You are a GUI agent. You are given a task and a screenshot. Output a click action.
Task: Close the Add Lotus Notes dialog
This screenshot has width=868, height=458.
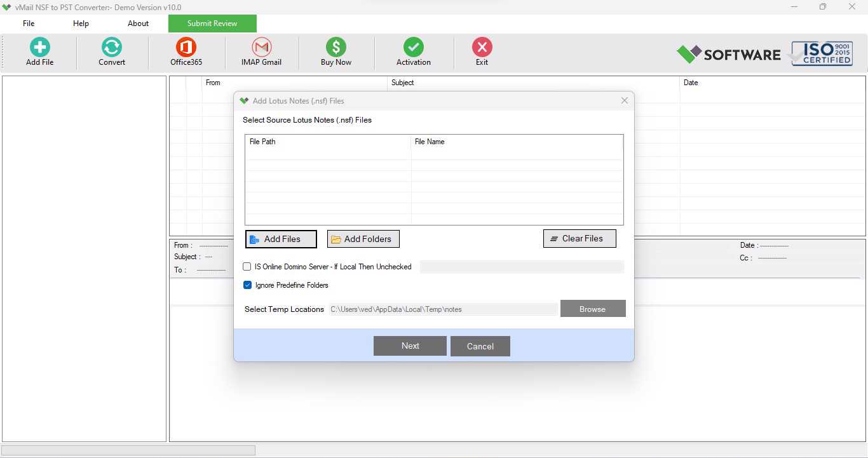(624, 100)
